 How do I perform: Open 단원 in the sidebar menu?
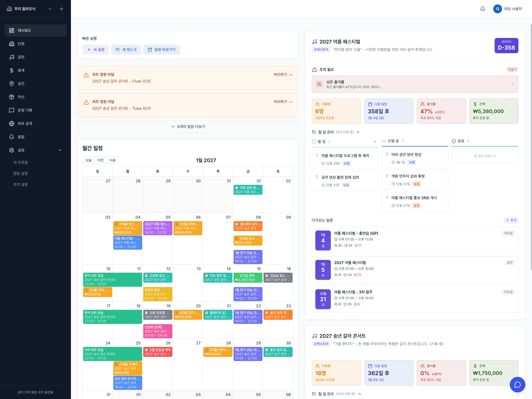[x=21, y=44]
